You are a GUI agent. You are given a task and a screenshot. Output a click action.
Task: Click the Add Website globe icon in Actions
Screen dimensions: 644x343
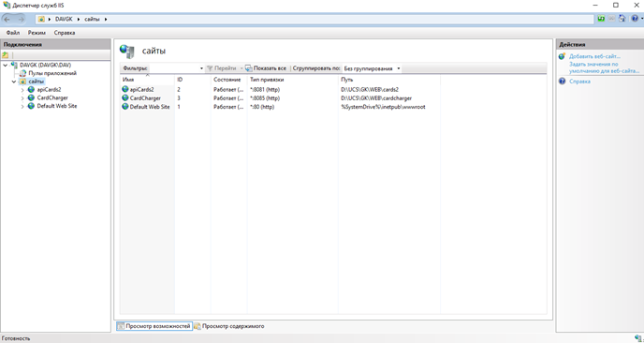click(x=563, y=57)
